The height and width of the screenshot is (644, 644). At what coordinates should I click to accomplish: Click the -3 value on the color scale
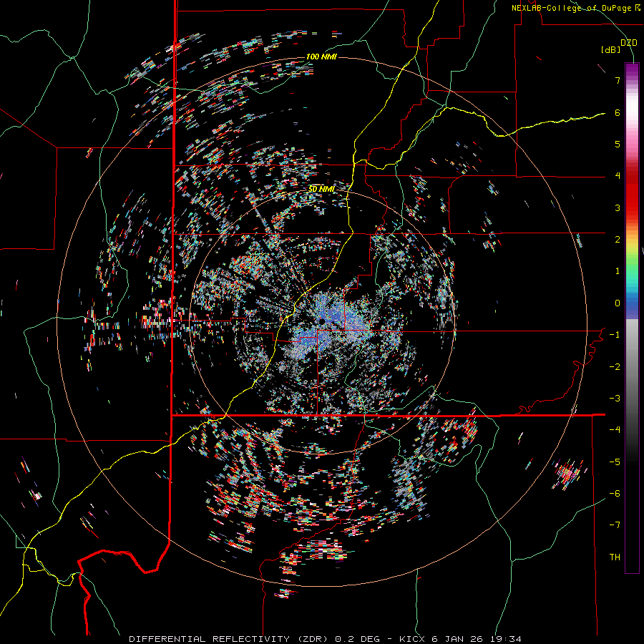pyautogui.click(x=615, y=399)
